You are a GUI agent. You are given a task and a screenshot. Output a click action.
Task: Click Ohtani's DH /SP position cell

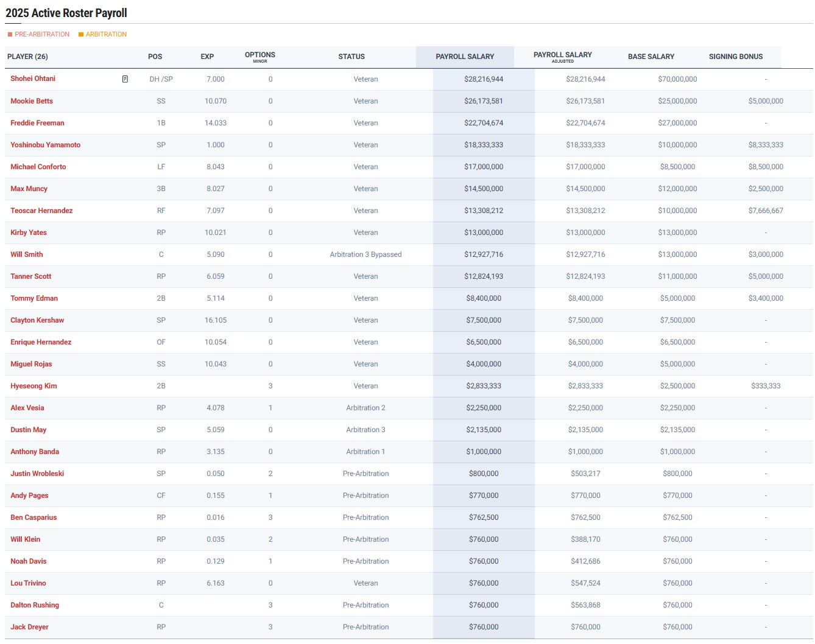click(161, 79)
